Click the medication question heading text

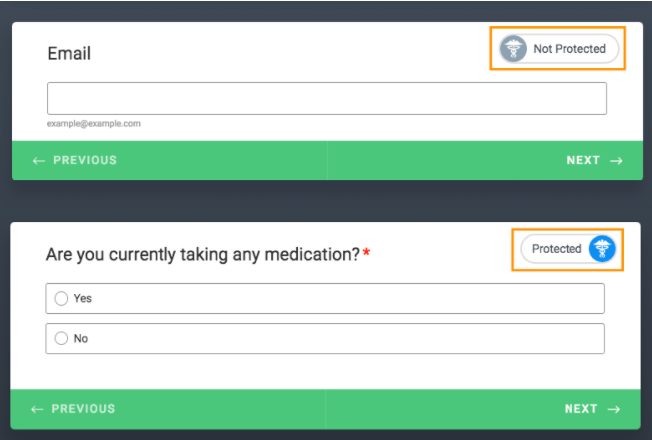(x=202, y=255)
